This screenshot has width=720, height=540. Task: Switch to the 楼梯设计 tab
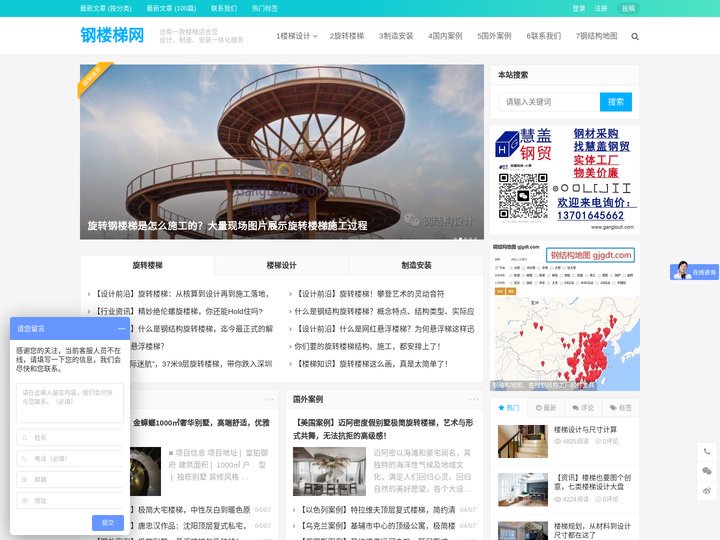coord(281,265)
